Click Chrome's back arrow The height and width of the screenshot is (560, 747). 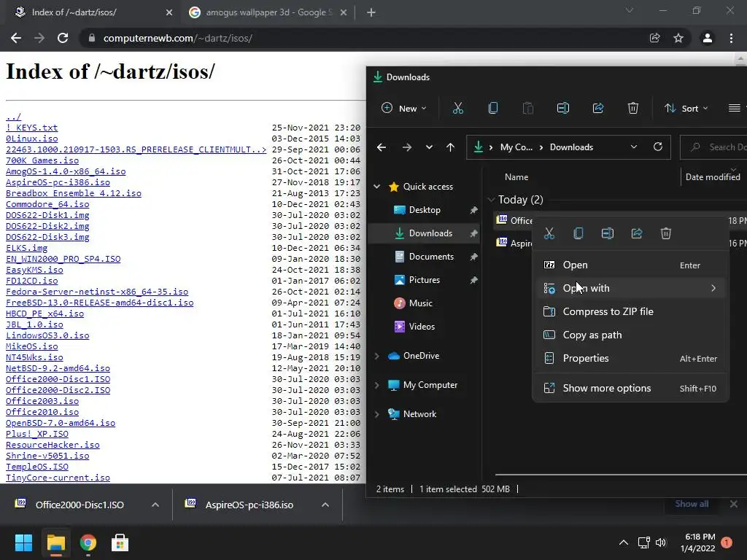[x=16, y=38]
